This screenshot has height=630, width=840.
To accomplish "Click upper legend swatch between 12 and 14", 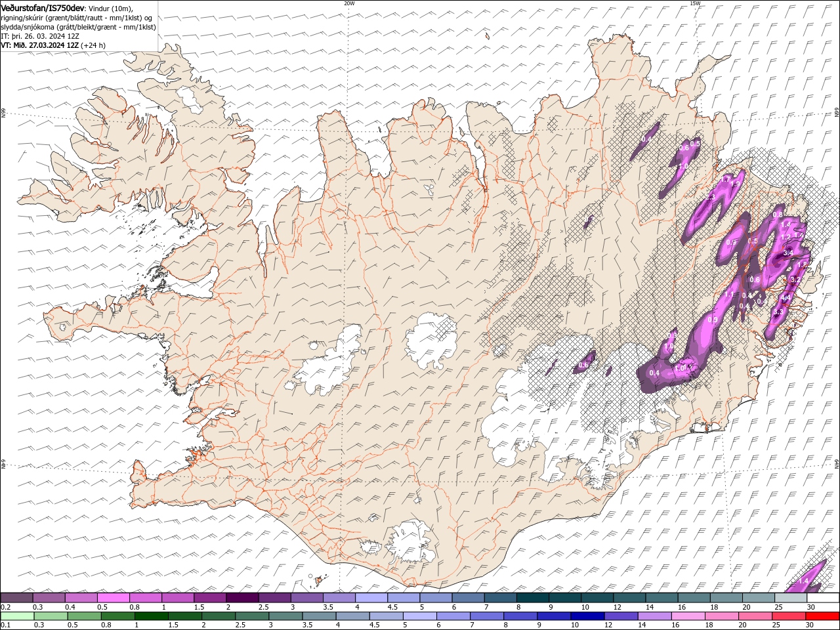I will click(x=629, y=598).
